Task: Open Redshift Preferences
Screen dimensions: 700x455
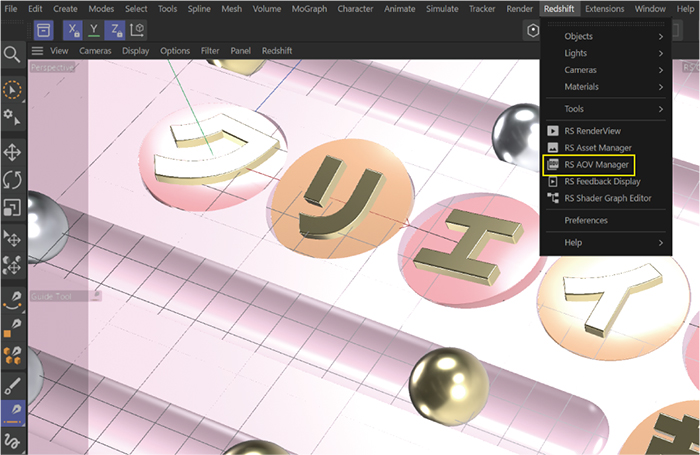Action: click(x=586, y=220)
